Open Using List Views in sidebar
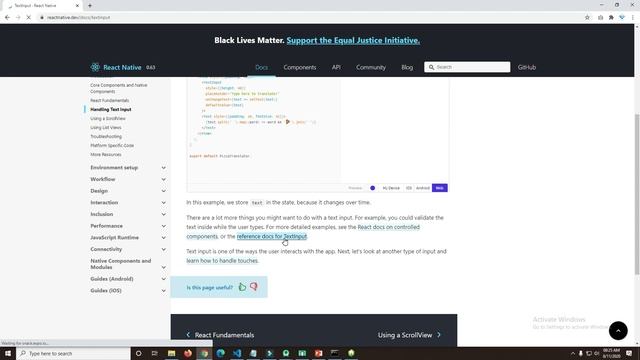This screenshot has width=640, height=360. click(x=106, y=127)
